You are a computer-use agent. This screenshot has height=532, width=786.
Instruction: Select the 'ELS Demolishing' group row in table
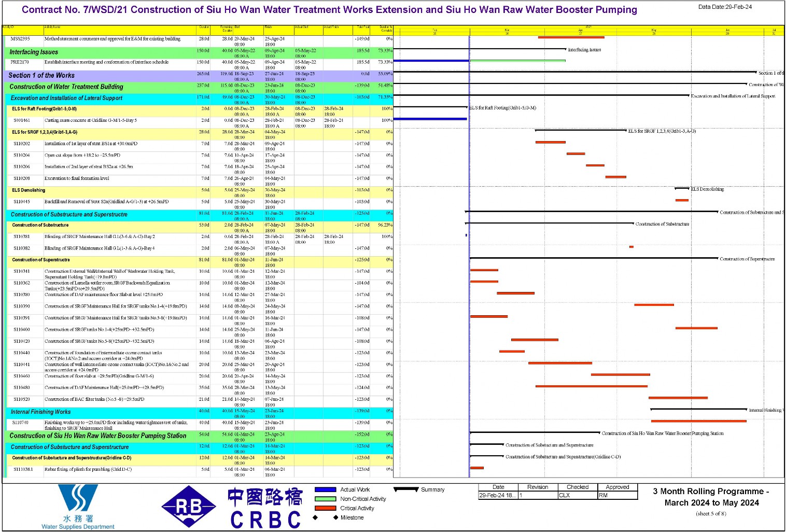[200, 192]
